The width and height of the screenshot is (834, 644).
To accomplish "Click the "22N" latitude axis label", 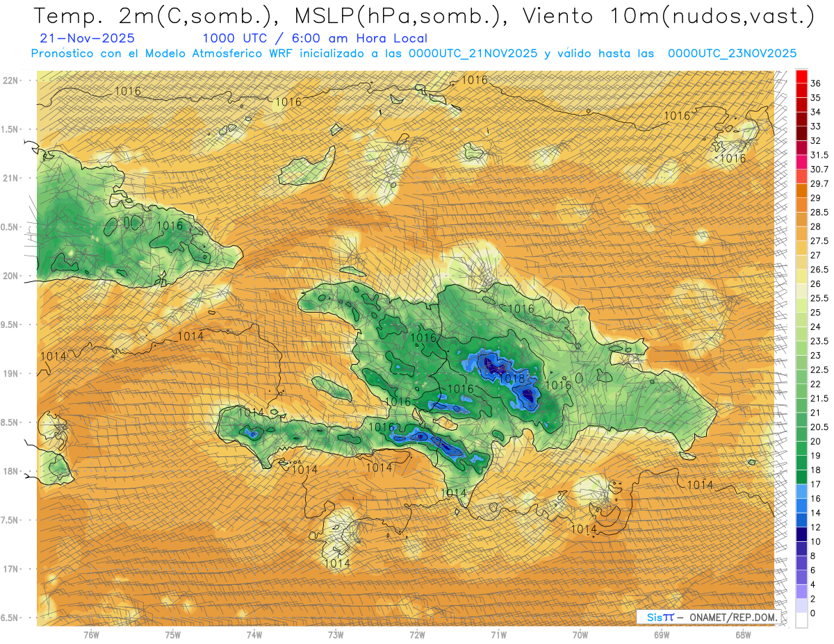I will (x=12, y=81).
